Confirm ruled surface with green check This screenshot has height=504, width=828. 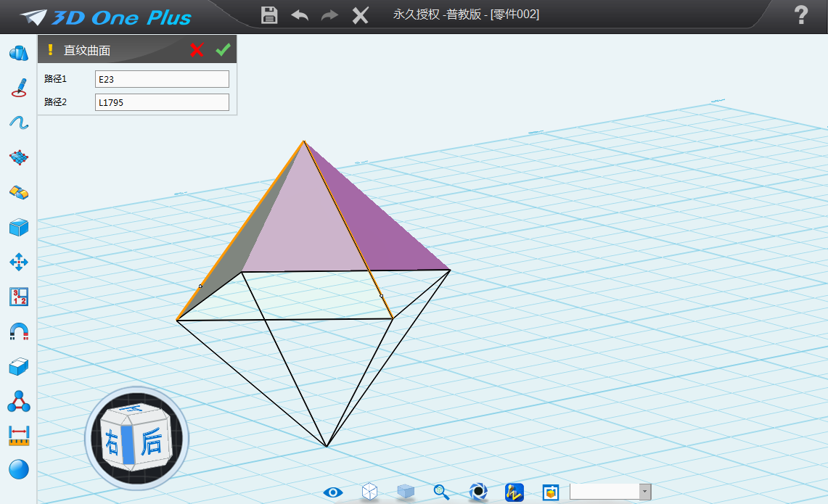(223, 49)
